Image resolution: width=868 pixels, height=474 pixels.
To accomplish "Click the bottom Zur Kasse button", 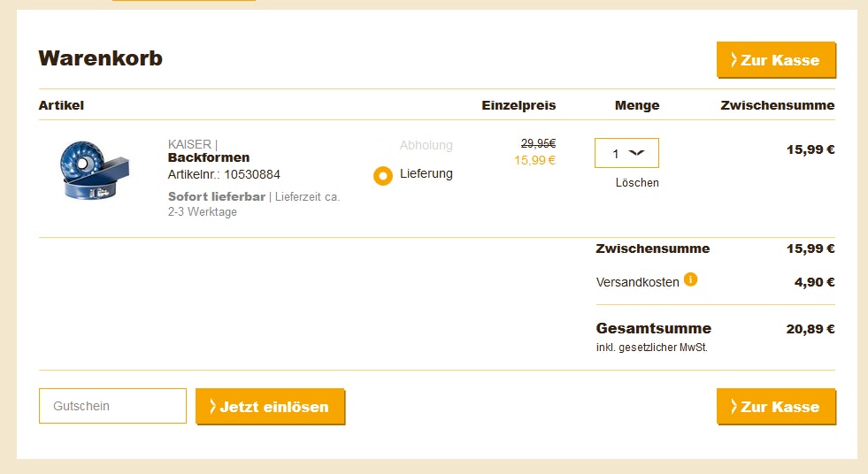I will 776,407.
